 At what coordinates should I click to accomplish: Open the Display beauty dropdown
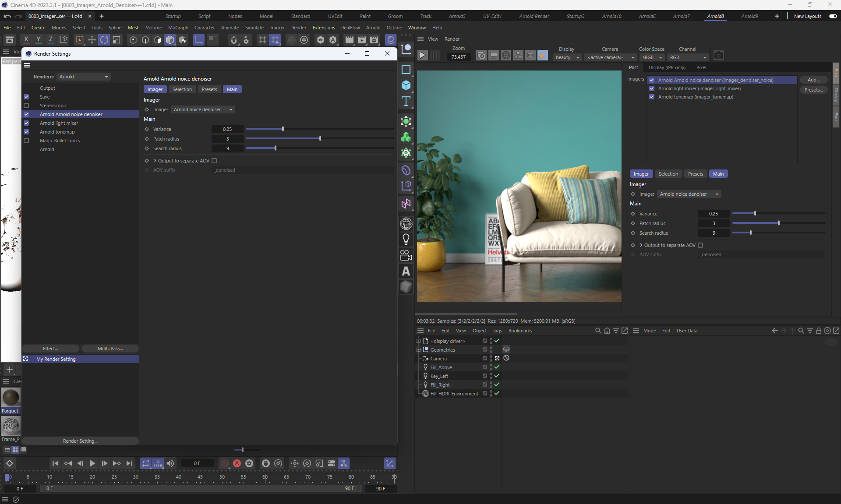pyautogui.click(x=567, y=57)
